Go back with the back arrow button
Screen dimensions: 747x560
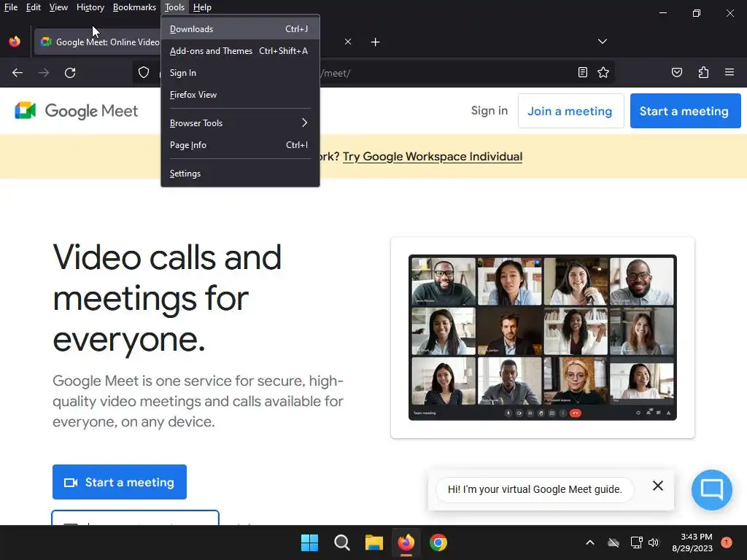(18, 72)
